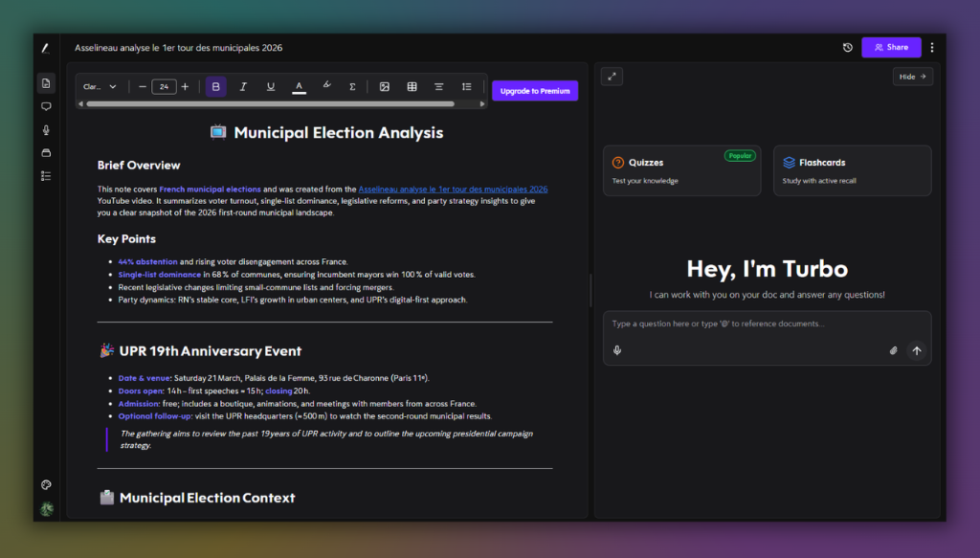Click the Upgrade to Premium button

pyautogui.click(x=534, y=90)
